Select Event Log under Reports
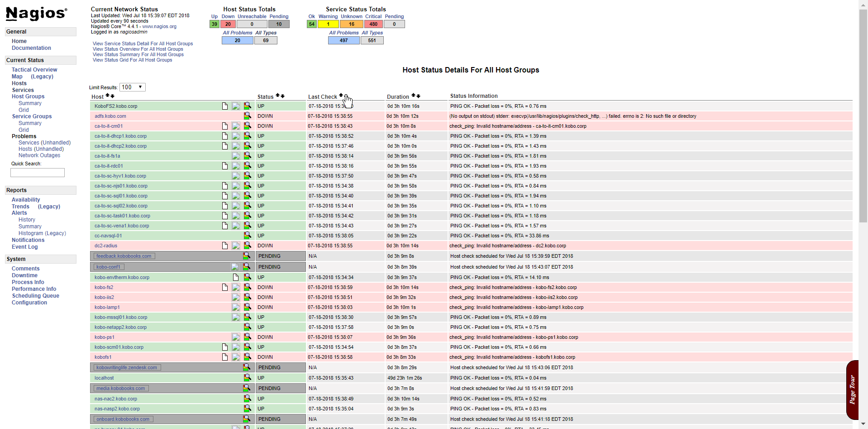Screen dimensions: 868x429 tap(25, 247)
